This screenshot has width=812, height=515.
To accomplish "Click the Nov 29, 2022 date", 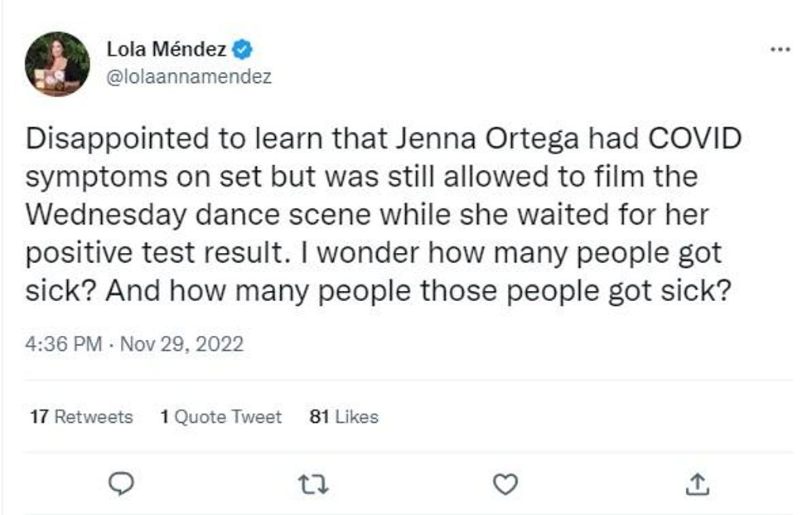I will coord(181,343).
